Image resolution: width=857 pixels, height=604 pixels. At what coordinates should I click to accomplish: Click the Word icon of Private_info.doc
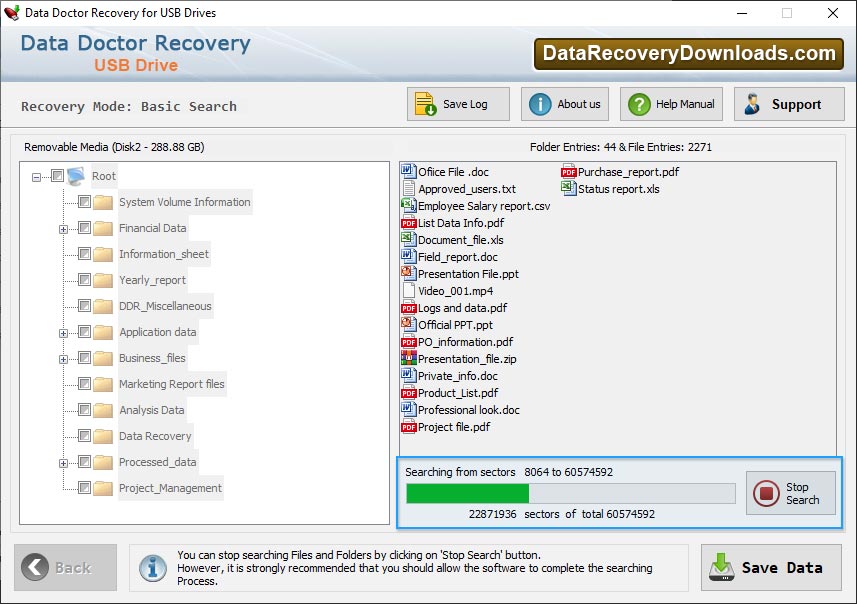point(408,376)
